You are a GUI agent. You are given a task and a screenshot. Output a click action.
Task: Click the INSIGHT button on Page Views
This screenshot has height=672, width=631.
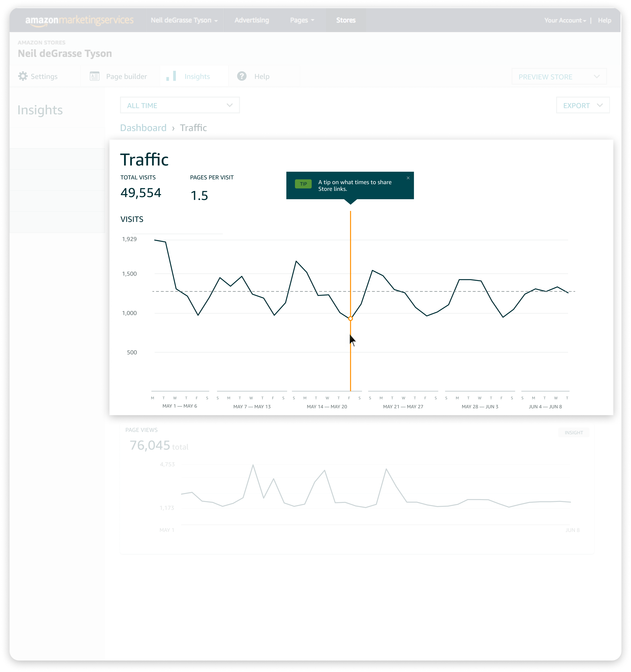point(574,432)
